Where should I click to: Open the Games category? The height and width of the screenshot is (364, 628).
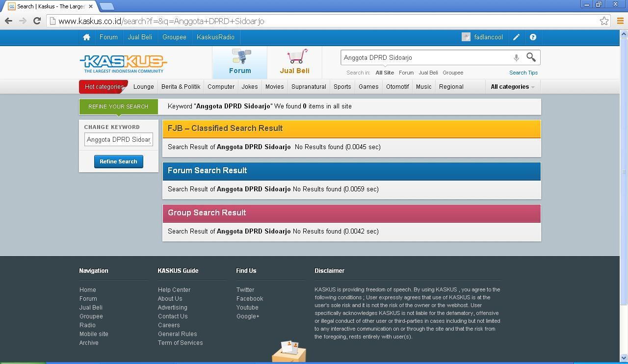pos(368,87)
